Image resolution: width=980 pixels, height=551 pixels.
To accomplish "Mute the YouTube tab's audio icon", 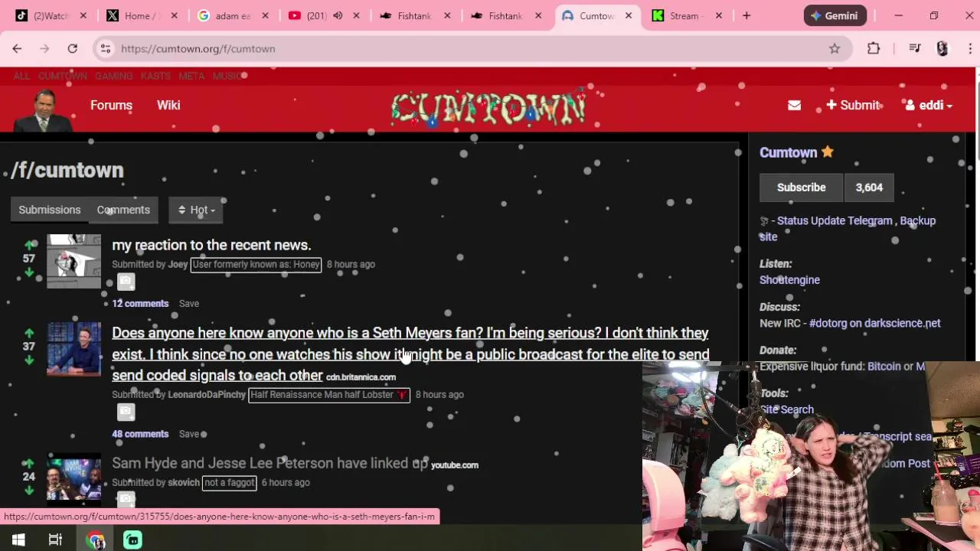I will 338,15.
